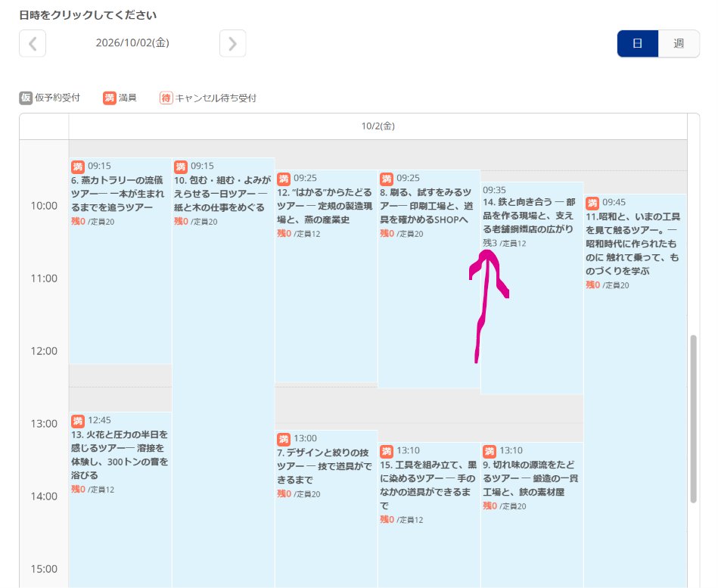Click the 仮 legend icon for 仮予約受付

tap(26, 98)
